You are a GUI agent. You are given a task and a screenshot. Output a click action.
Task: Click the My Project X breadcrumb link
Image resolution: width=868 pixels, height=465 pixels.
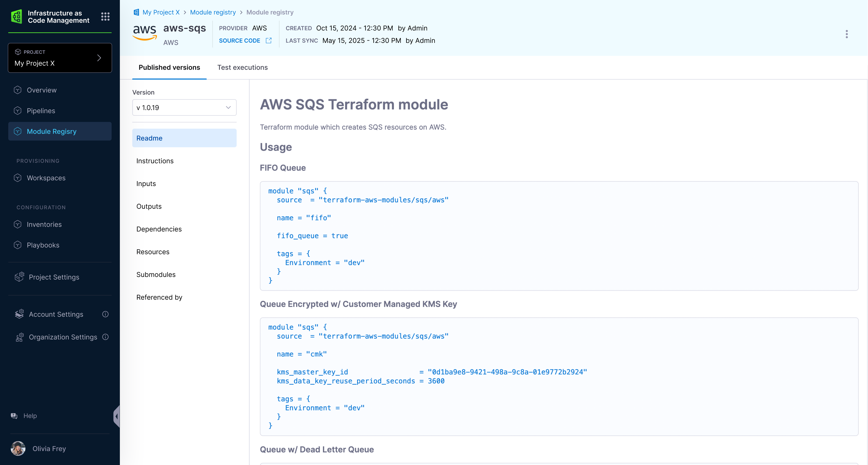(x=161, y=12)
